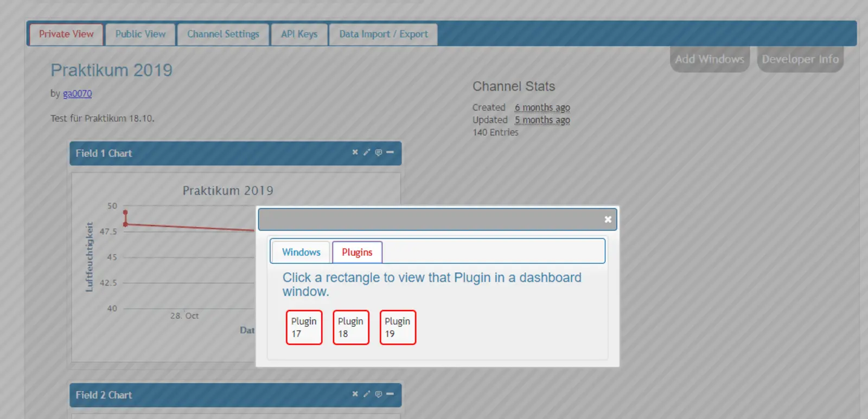Minimize Field 1 Chart with the dash icon
This screenshot has width=868, height=419.
pyautogui.click(x=390, y=152)
